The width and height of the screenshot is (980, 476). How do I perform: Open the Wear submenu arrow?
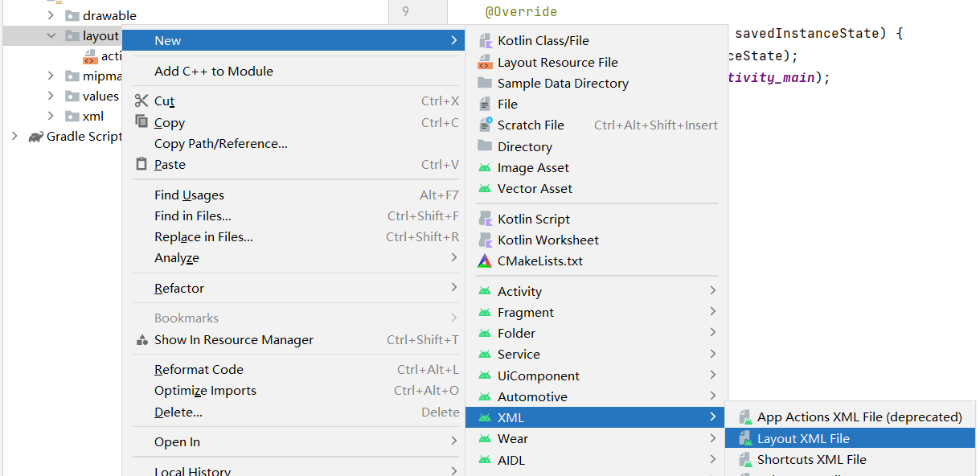713,438
